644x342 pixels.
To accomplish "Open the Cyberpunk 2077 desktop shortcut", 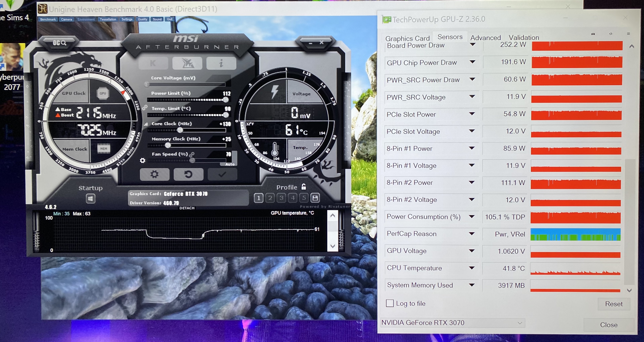I will [x=12, y=67].
